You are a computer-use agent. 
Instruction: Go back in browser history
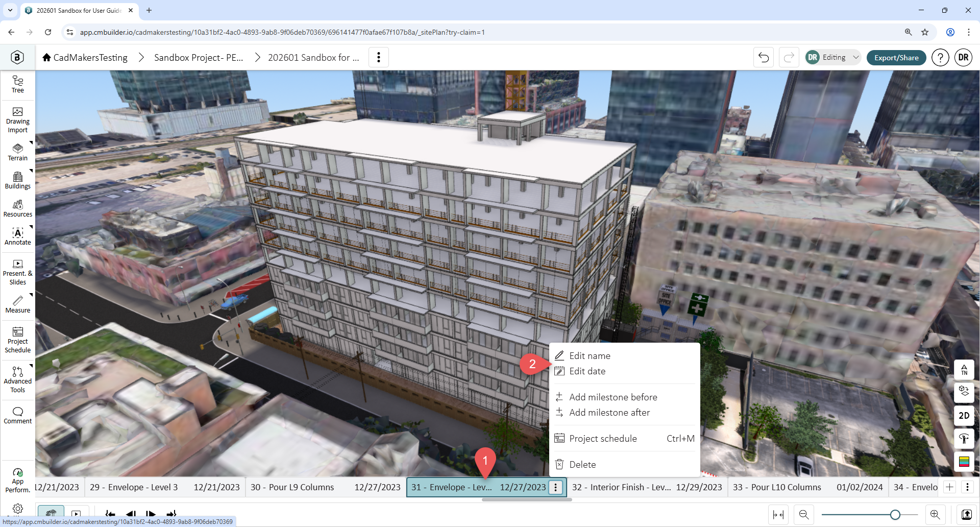point(11,32)
